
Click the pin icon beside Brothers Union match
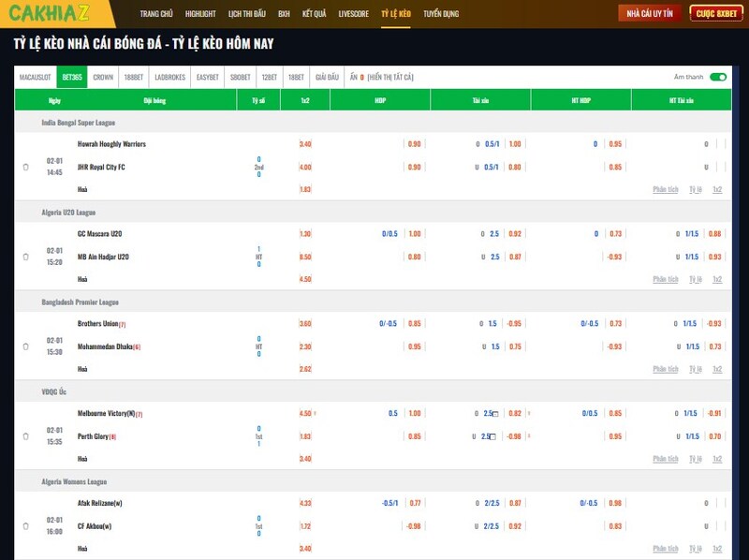coord(25,346)
